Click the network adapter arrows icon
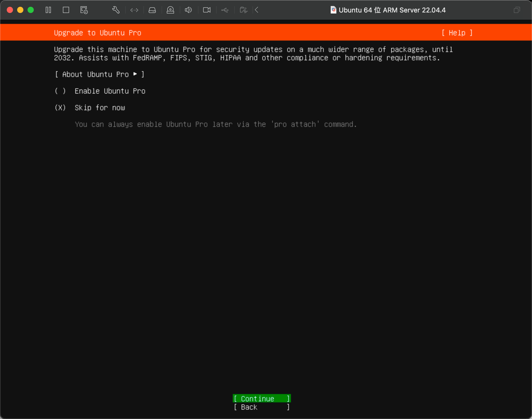Screen dimensions: 532x419 pos(134,10)
